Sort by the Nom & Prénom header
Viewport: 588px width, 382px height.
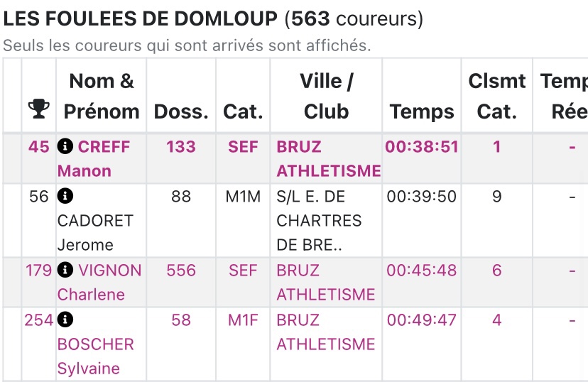point(101,96)
